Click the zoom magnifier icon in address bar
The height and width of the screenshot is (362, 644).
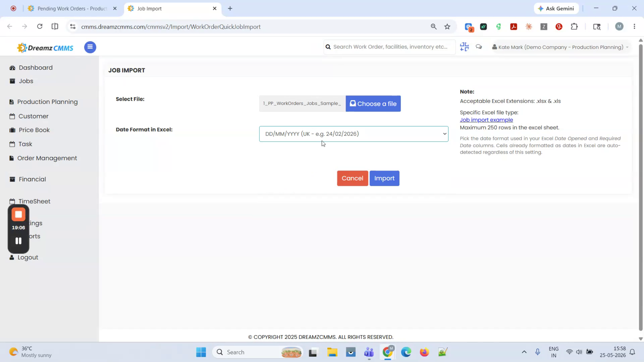[x=434, y=27]
